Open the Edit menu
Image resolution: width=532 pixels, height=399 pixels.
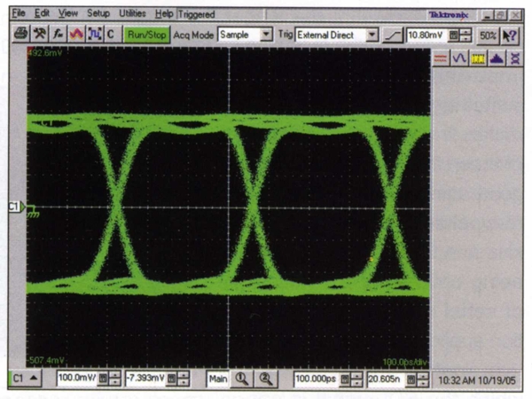point(42,13)
